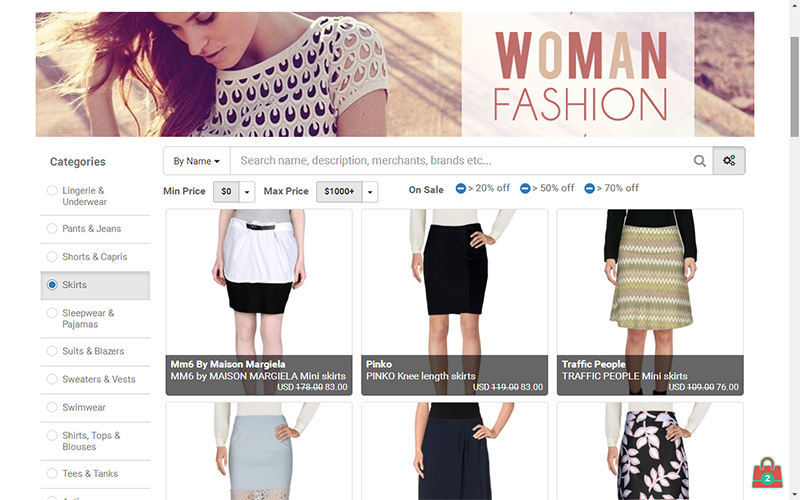Image resolution: width=800 pixels, height=500 pixels.
Task: Select Shirts, Tops & Blouses category
Action: [x=95, y=441]
